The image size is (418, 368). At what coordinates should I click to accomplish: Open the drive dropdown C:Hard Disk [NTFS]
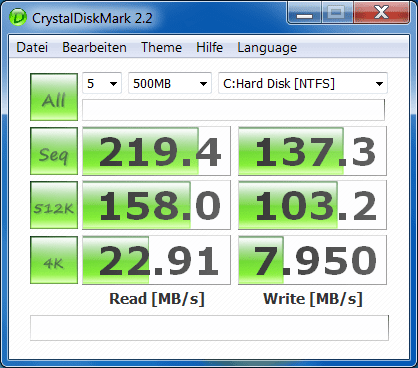click(x=303, y=83)
